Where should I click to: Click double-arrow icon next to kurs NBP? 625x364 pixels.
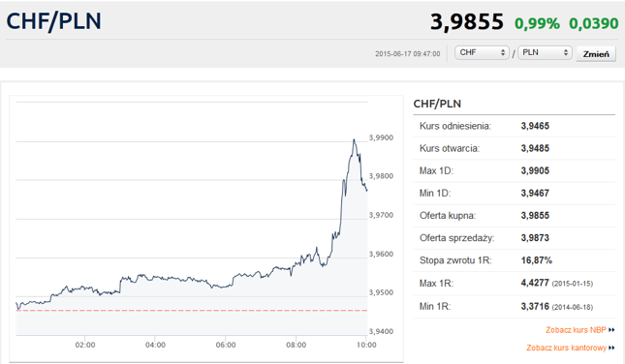[x=611, y=330]
